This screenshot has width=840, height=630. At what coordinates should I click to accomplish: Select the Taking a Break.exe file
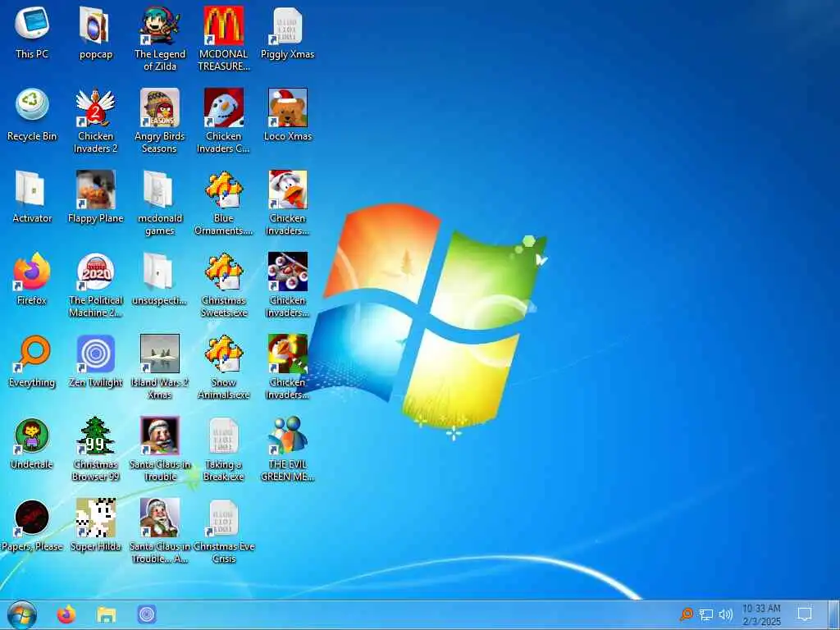coord(223,450)
